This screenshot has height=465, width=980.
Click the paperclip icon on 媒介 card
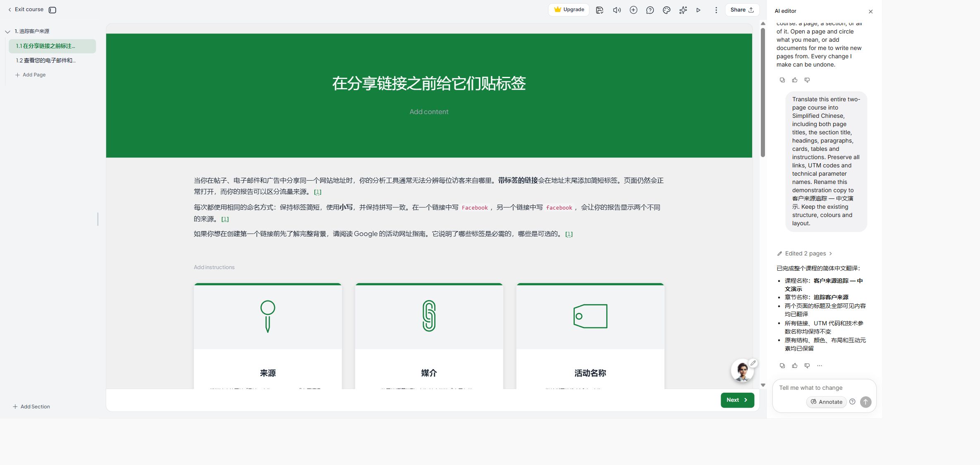pyautogui.click(x=429, y=316)
